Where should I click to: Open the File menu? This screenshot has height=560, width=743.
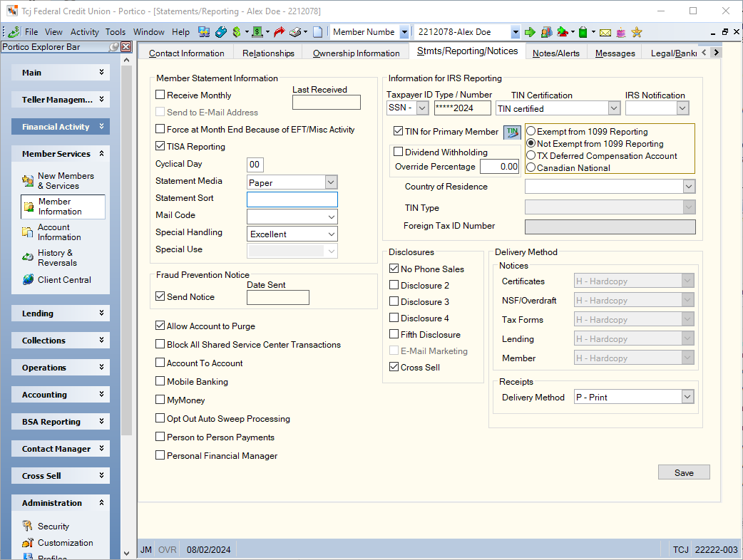click(x=31, y=32)
